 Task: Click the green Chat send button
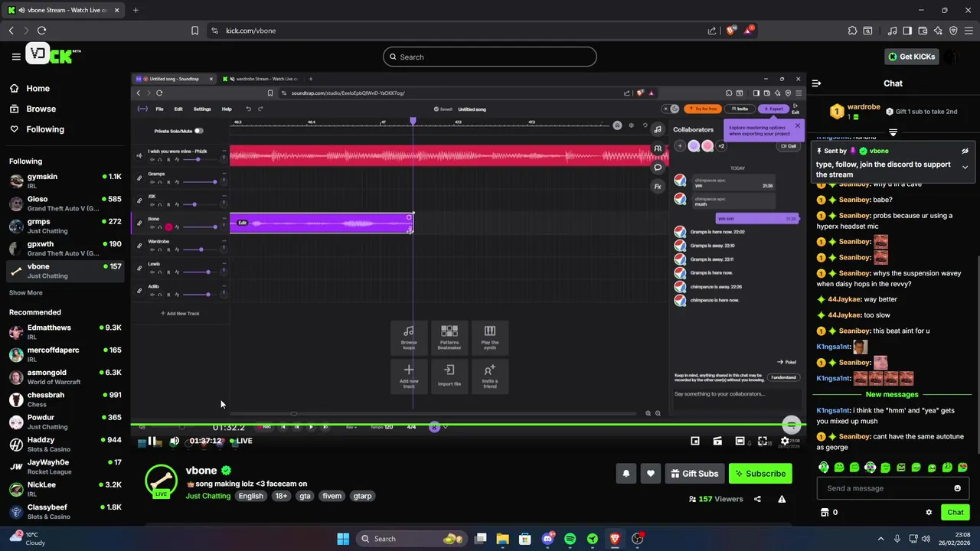(955, 513)
